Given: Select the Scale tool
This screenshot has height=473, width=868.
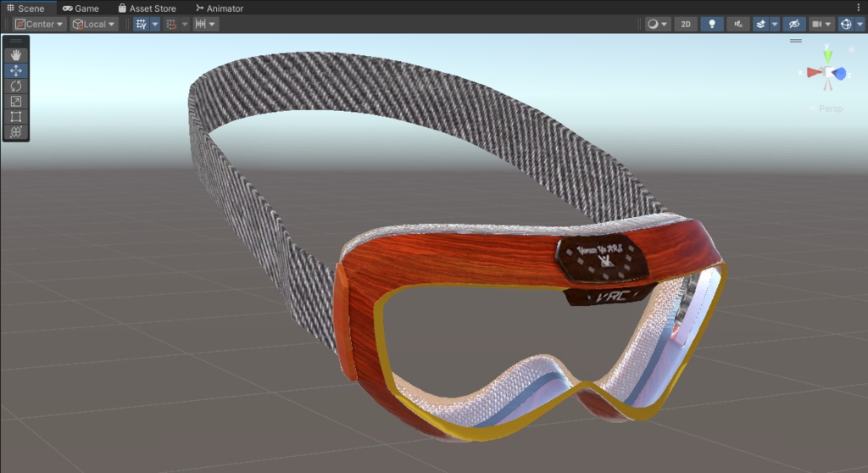Looking at the screenshot, I should click(15, 102).
